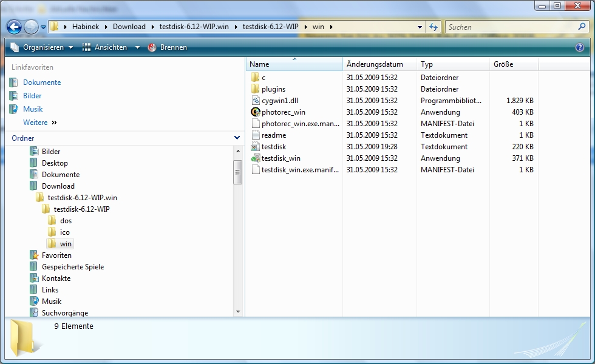Select the photorec_win application icon
Viewport: 595px width, 364px height.
256,112
